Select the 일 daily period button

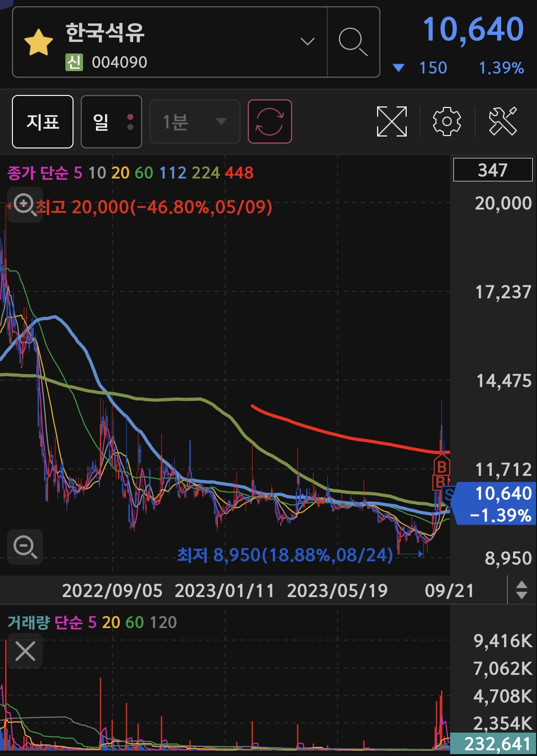coord(111,122)
